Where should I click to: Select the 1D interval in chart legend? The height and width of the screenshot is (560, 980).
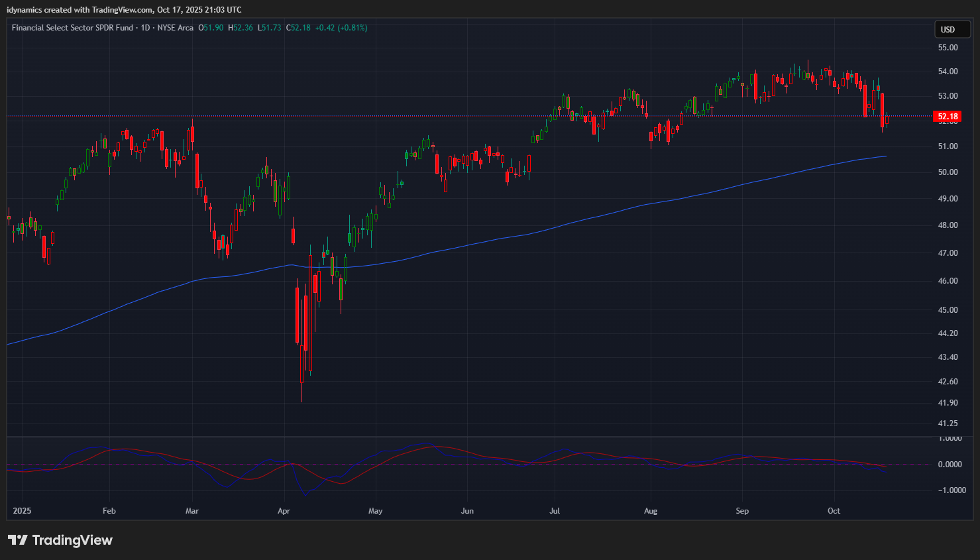point(145,28)
